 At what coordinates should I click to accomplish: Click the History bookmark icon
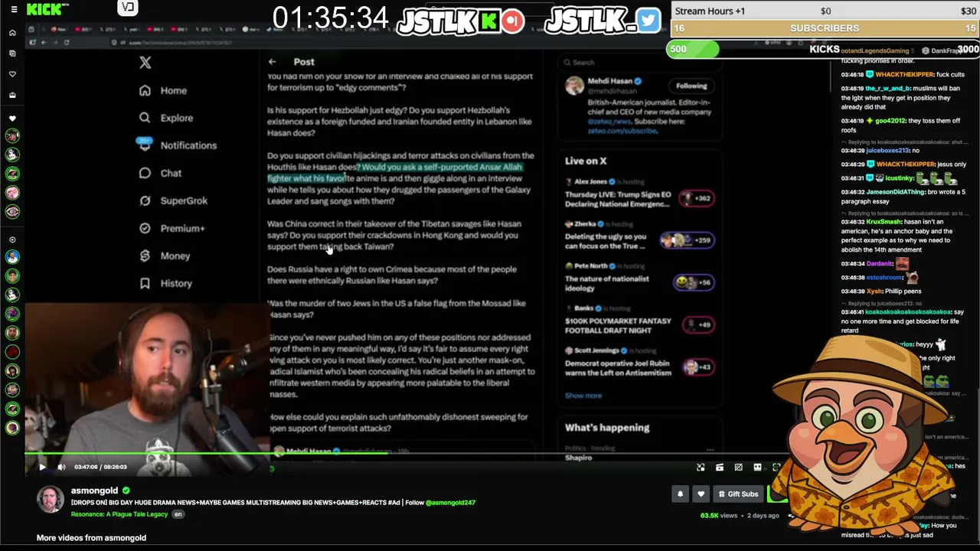(145, 283)
